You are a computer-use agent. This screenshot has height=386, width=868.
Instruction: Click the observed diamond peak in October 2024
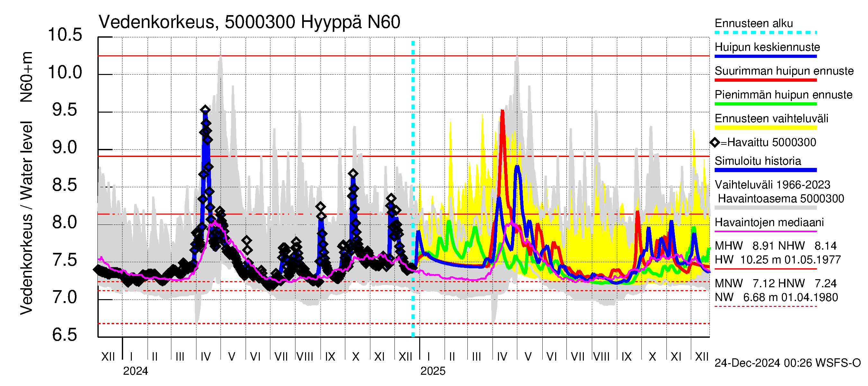pos(353,174)
